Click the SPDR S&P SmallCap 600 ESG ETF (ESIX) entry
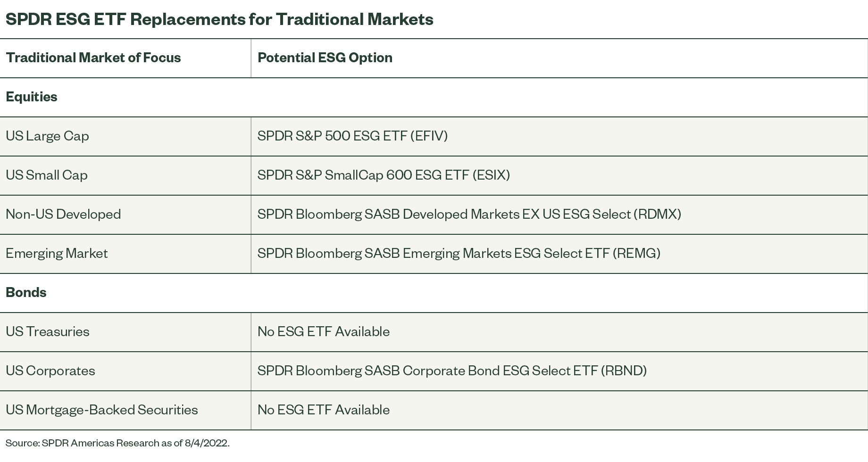This screenshot has height=462, width=868. [x=384, y=175]
